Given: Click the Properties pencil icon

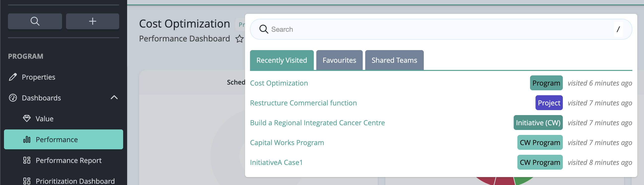Looking at the screenshot, I should 13,77.
